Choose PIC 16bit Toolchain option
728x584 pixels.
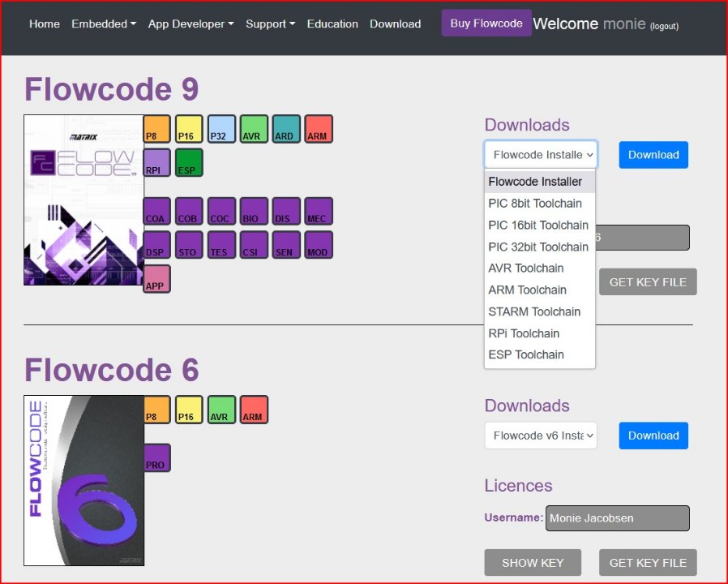(539, 225)
